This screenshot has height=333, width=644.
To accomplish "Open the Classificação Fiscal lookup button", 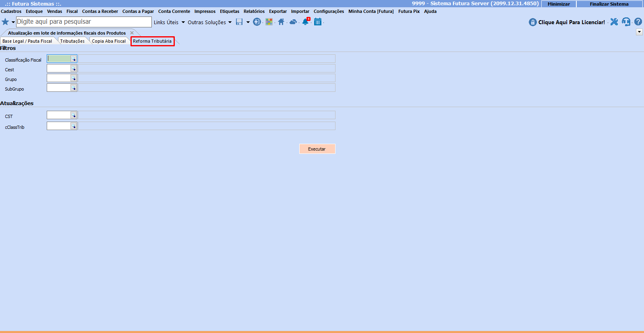I will (x=74, y=59).
